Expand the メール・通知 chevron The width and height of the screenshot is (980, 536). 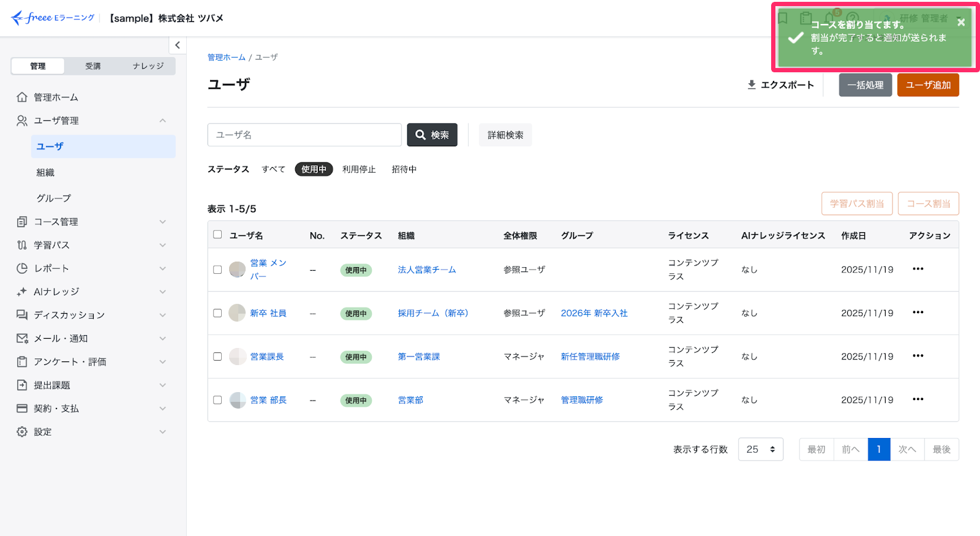tap(163, 338)
